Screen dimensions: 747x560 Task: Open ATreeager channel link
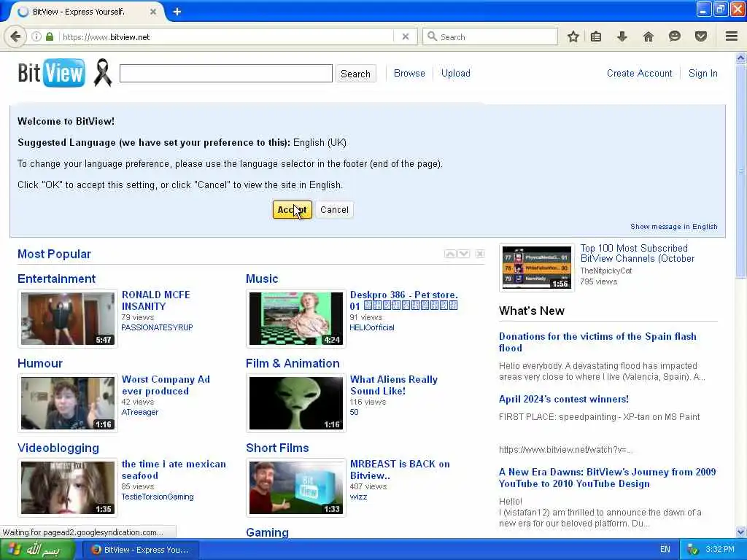pos(140,413)
